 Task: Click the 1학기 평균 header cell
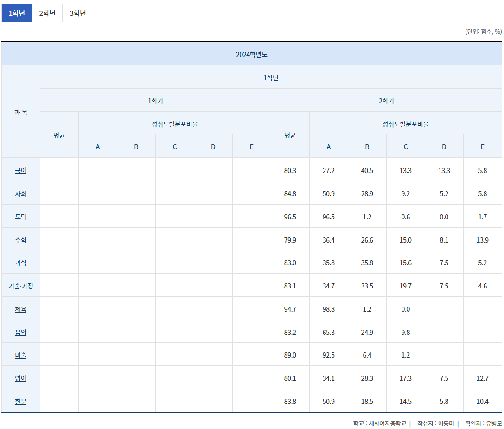pos(59,135)
